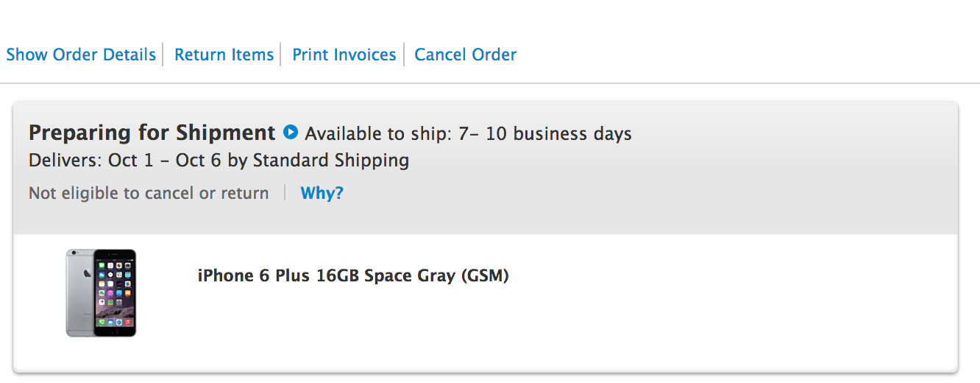Click the 7- 10 business days text

coord(544,134)
